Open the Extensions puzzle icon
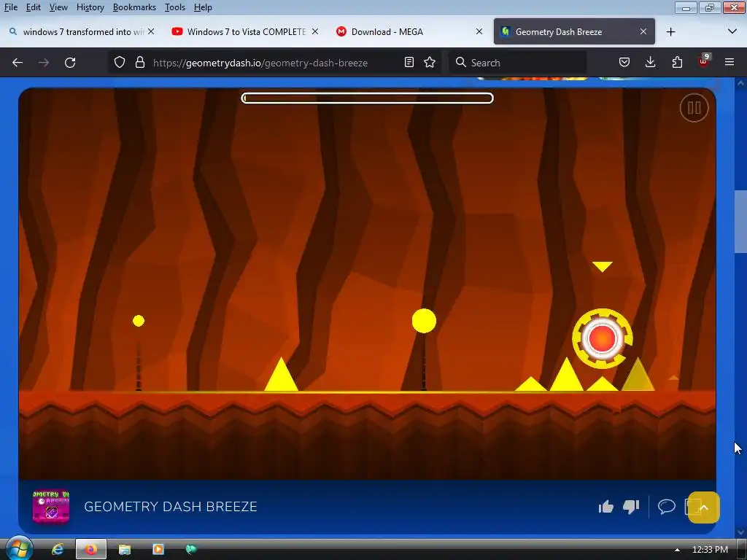747x560 pixels. click(677, 63)
